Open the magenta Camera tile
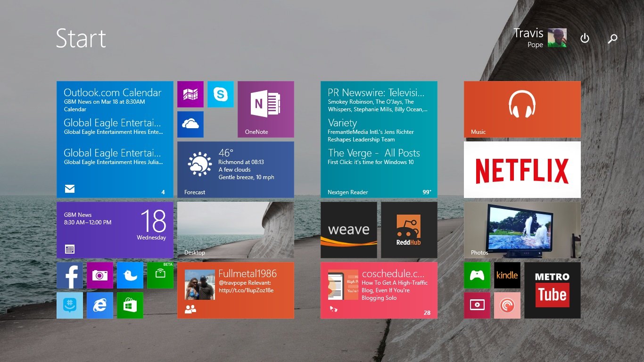 (x=100, y=275)
